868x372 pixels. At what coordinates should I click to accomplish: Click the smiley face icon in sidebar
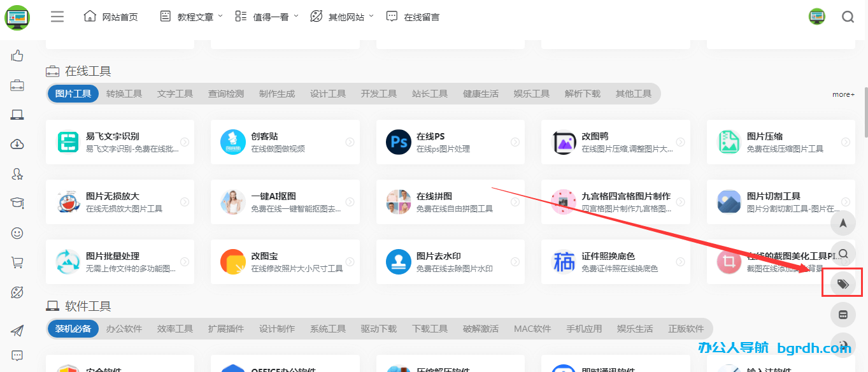(x=17, y=232)
